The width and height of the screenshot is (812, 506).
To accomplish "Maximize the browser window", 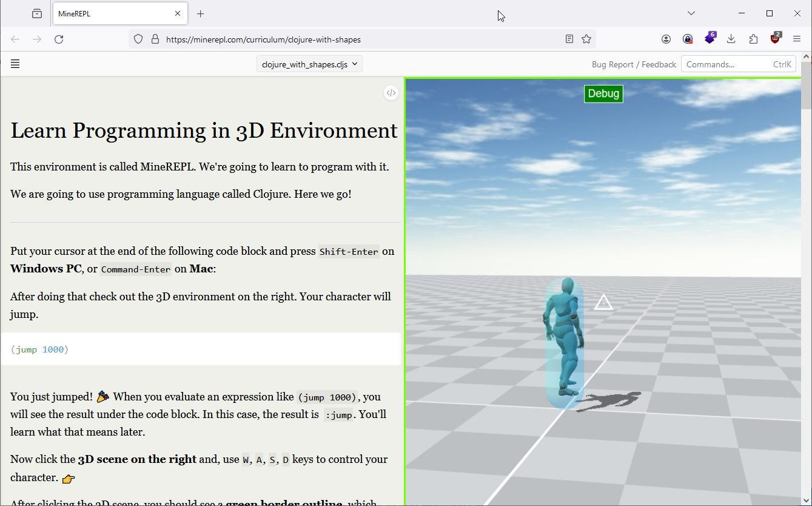I will click(x=770, y=13).
